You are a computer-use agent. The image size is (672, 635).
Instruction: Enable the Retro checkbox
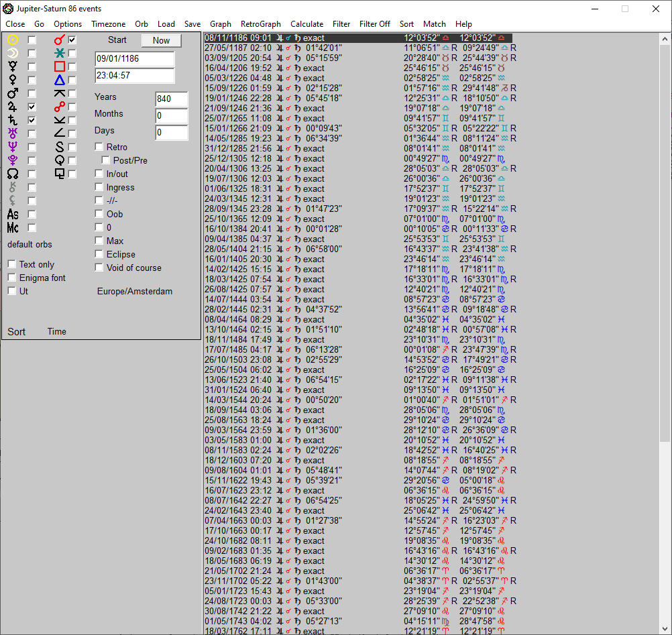click(x=99, y=147)
